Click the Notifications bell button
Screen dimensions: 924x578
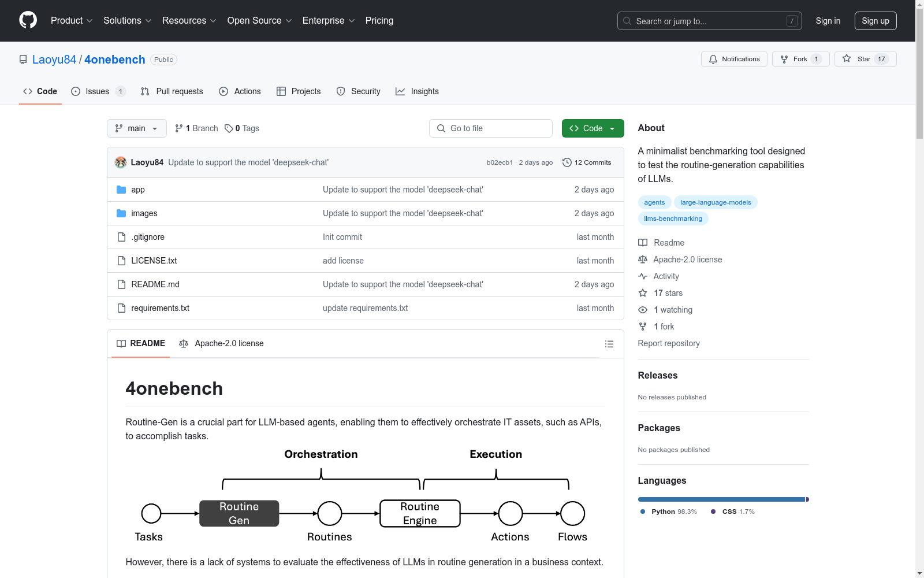tap(734, 59)
